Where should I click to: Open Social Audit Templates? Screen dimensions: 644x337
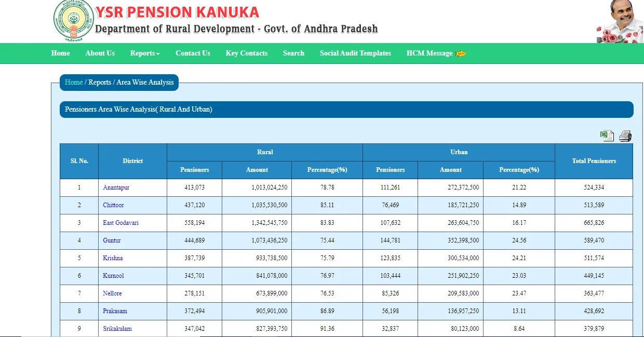(x=355, y=53)
